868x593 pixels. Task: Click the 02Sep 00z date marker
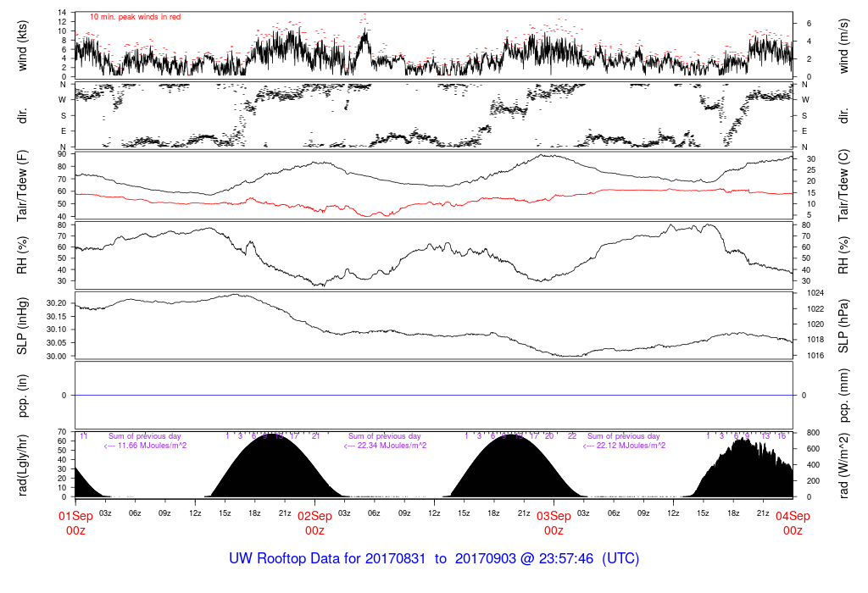[x=314, y=523]
